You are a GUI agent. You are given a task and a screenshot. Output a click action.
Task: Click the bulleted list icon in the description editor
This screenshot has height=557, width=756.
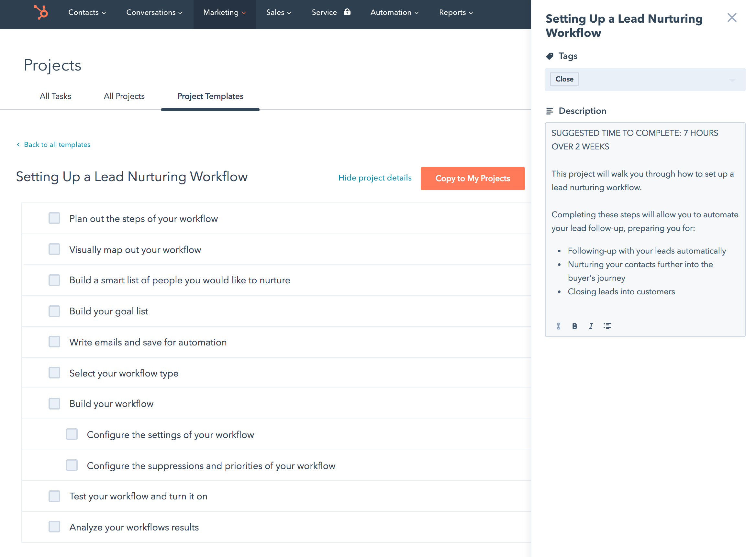(607, 326)
